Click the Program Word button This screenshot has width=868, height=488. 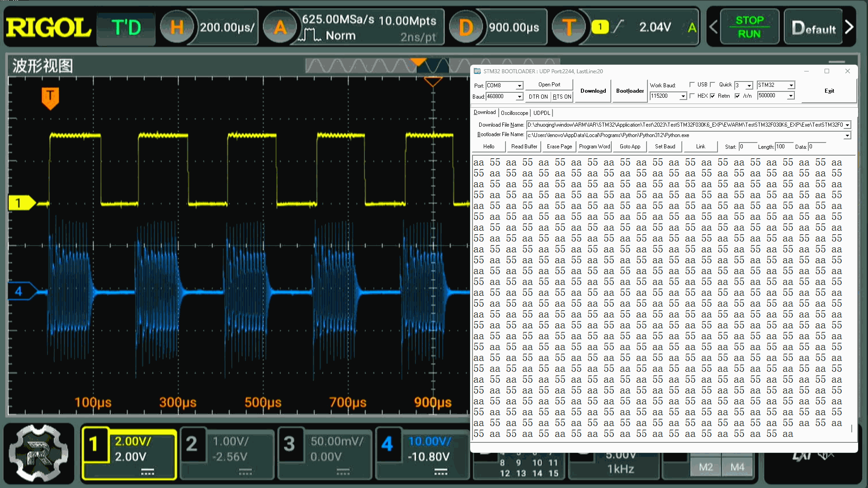point(594,147)
